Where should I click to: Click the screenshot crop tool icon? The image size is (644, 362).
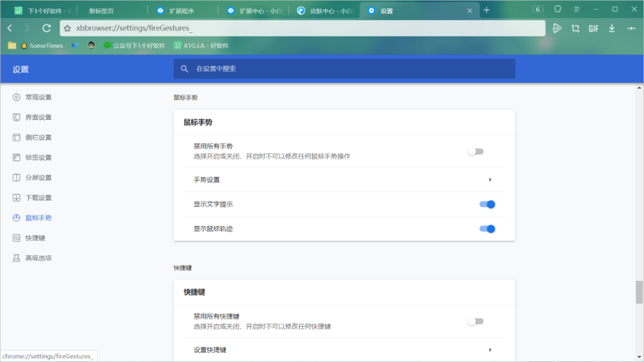[x=575, y=28]
